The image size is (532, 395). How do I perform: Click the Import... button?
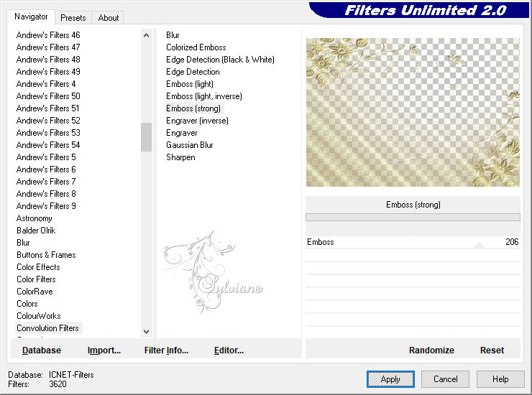(x=104, y=350)
